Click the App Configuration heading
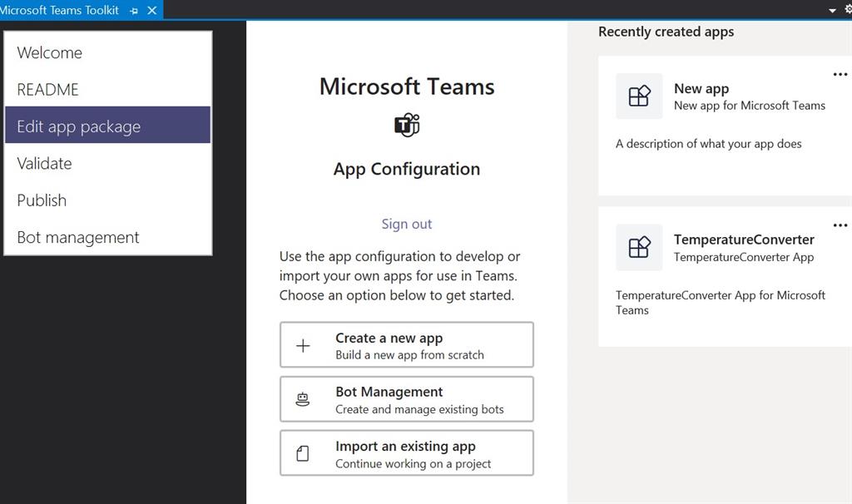Screen dimensions: 852x504 point(407,170)
